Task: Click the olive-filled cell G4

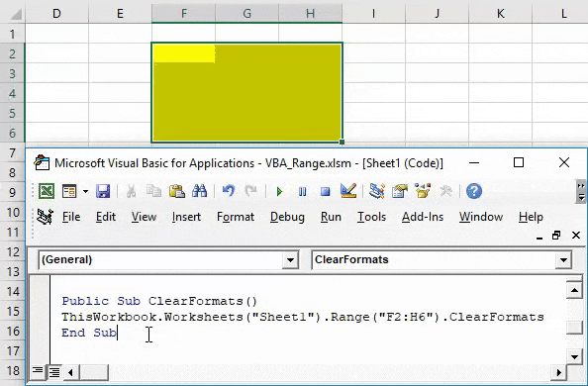Action: 246,93
